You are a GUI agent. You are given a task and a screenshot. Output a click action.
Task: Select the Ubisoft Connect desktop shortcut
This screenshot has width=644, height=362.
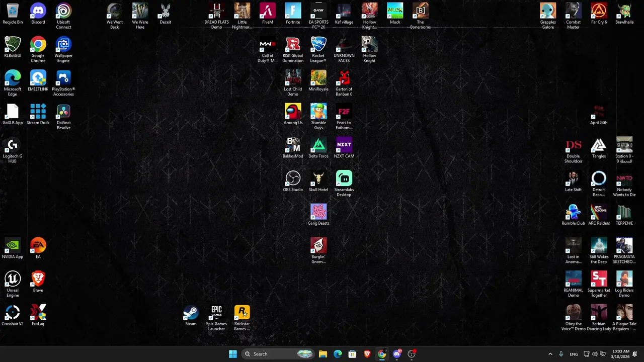coord(63,16)
